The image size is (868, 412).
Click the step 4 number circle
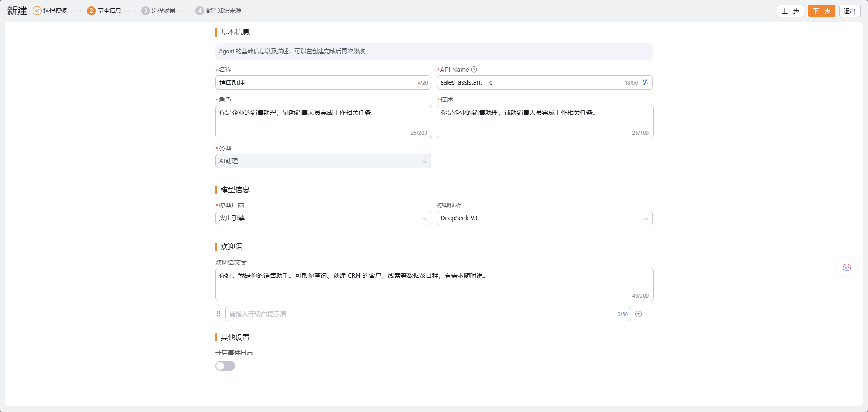click(199, 11)
